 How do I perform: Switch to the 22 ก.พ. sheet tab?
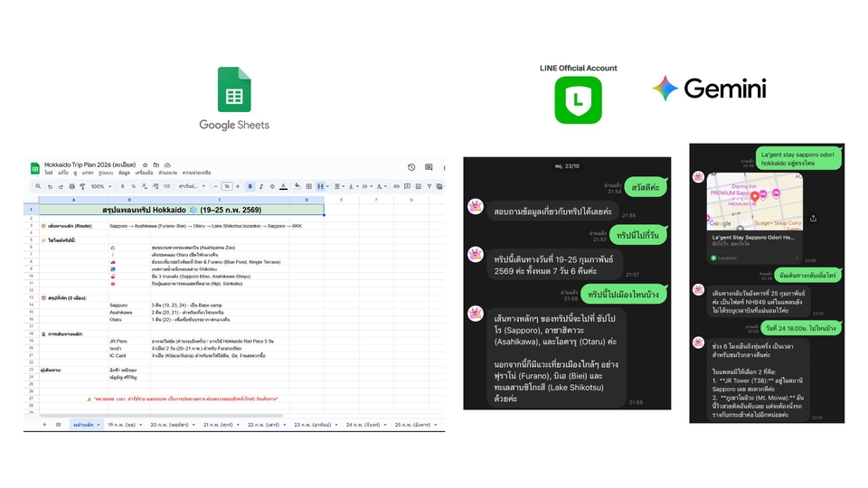coord(263,425)
